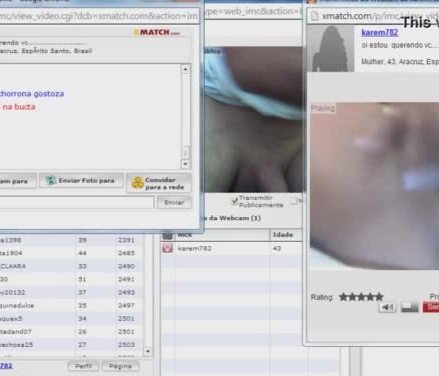439x376 pixels.
Task: Click the user list scroll down arrow
Action: [148, 351]
